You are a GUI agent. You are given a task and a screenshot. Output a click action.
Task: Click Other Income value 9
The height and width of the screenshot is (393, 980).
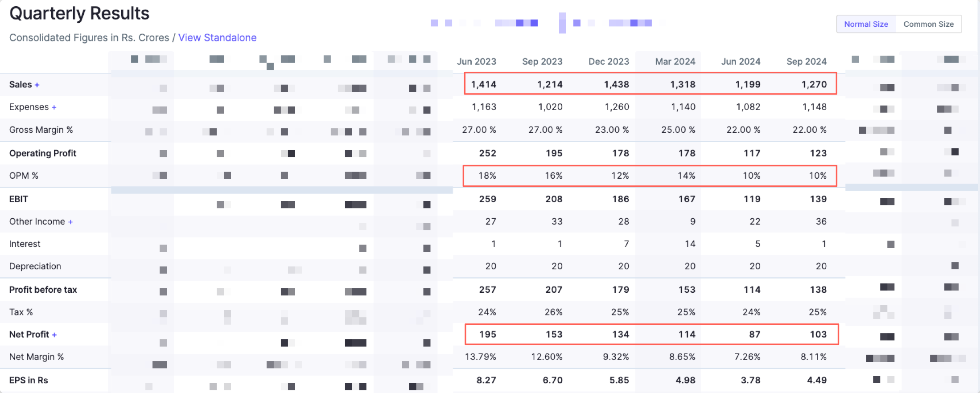(x=693, y=221)
